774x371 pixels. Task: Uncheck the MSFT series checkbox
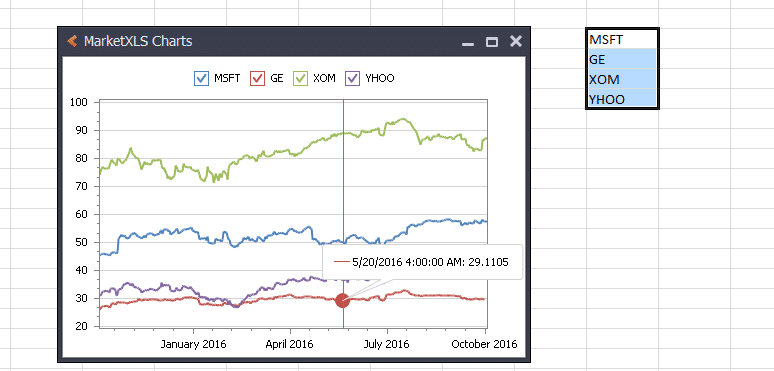click(201, 78)
